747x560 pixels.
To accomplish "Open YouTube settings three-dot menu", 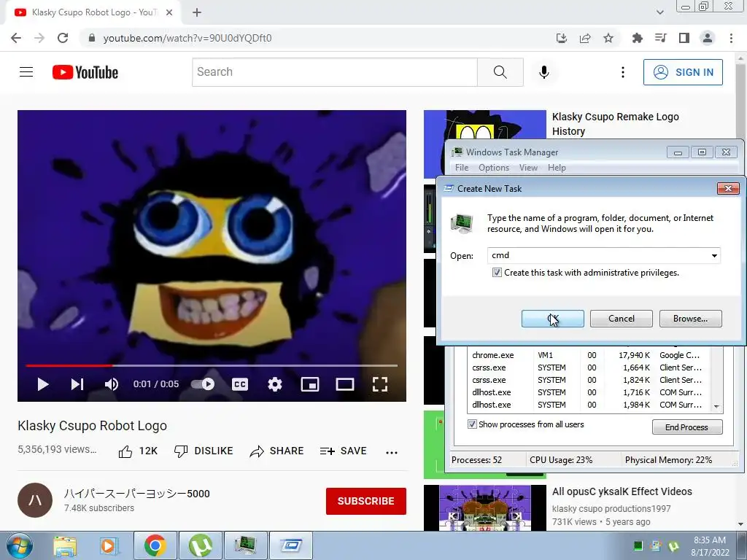I will tap(623, 72).
